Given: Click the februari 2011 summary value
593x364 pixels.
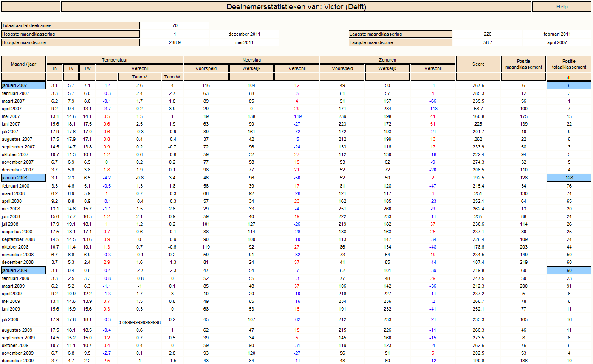Looking at the screenshot, I should [557, 34].
